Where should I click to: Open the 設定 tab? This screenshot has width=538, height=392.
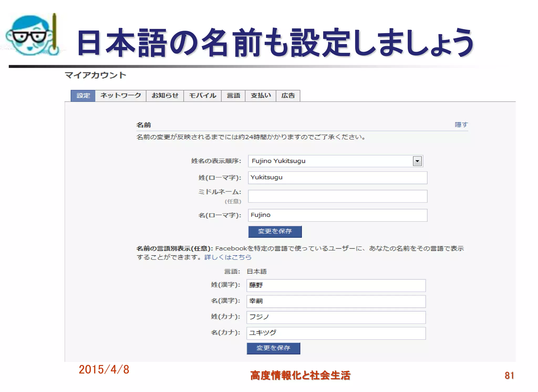[x=83, y=96]
